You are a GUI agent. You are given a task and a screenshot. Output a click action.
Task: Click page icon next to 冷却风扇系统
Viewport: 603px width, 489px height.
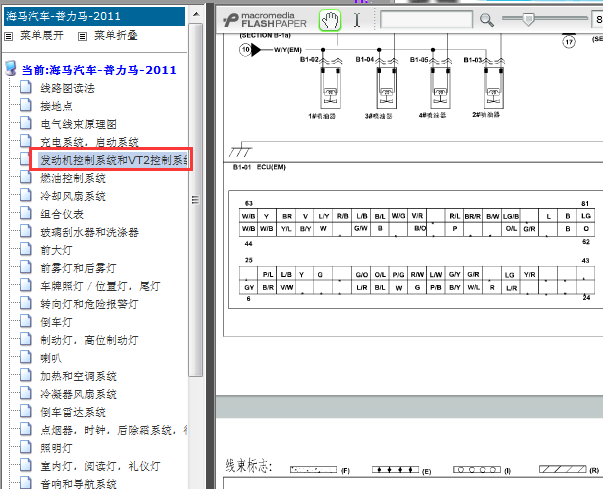[26, 195]
